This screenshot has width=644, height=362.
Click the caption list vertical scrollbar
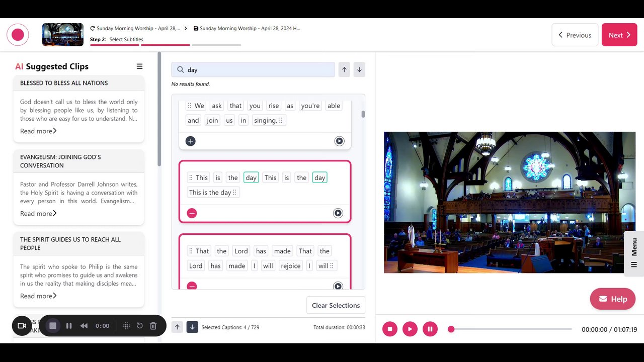point(363,114)
